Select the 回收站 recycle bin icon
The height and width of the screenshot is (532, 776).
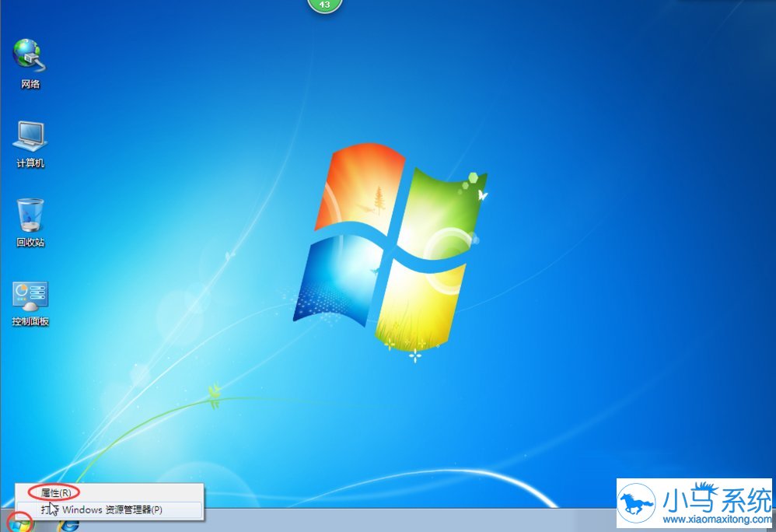(30, 222)
